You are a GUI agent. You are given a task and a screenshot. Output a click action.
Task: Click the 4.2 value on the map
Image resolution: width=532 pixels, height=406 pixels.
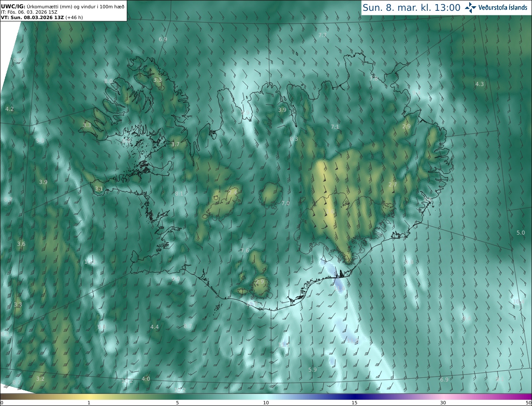point(10,109)
